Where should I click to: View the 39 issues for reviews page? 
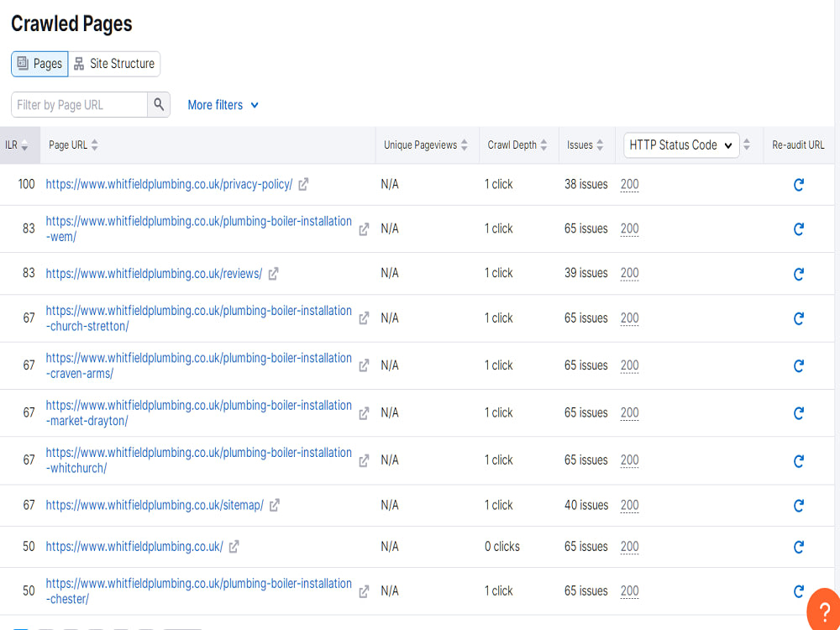pyautogui.click(x=586, y=273)
